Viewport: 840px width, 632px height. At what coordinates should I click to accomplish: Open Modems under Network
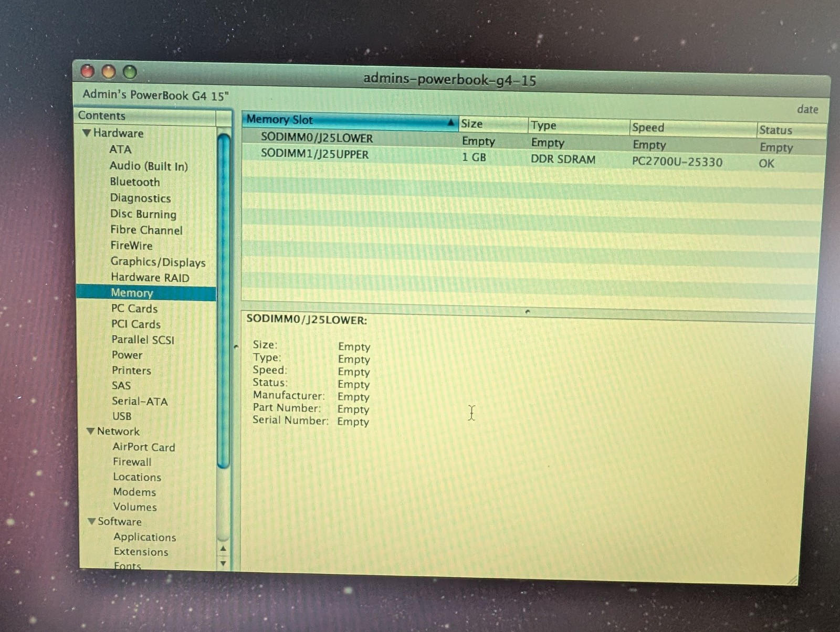tap(134, 492)
